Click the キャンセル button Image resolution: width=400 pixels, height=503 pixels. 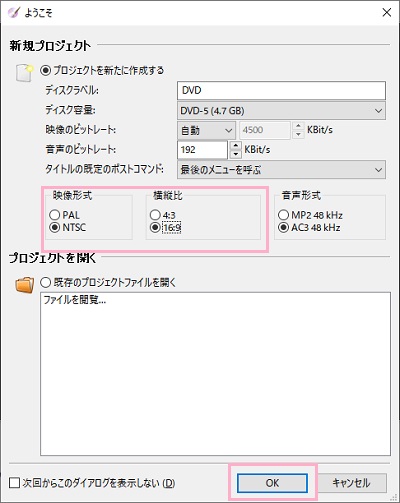pos(351,483)
